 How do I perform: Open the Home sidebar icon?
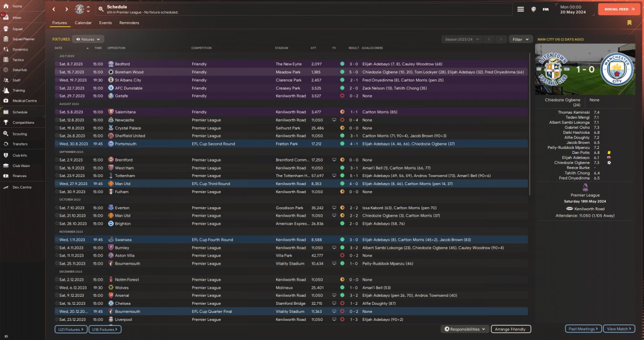pyautogui.click(x=5, y=6)
